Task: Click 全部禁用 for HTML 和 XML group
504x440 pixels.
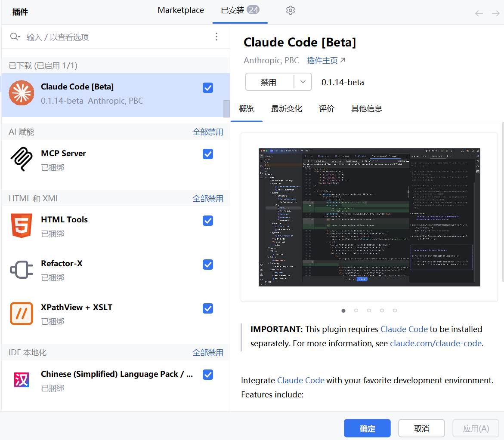Action: (207, 198)
